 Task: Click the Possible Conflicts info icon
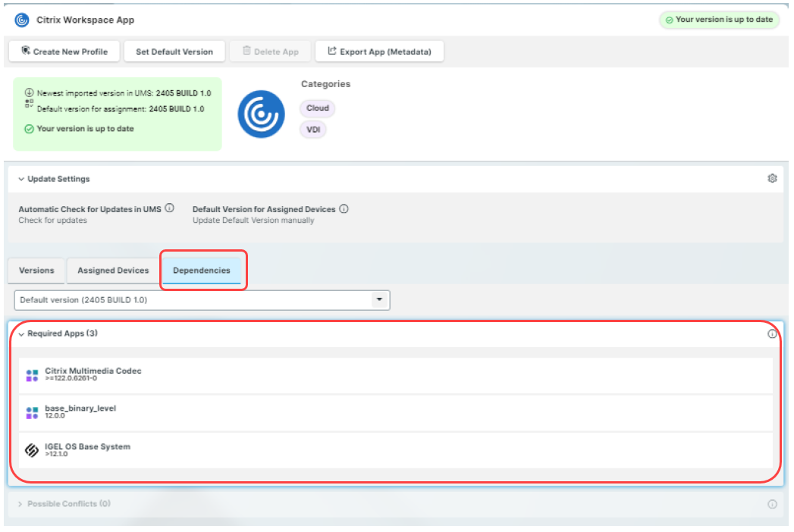[772, 504]
